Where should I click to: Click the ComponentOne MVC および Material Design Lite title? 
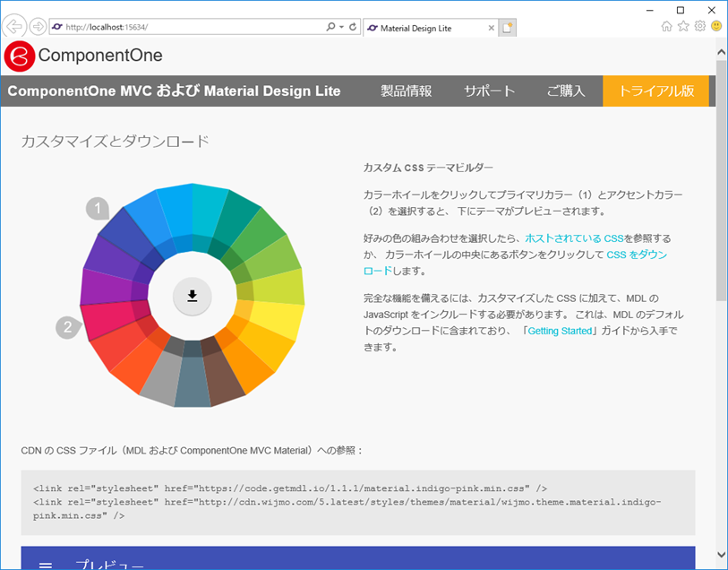point(174,91)
